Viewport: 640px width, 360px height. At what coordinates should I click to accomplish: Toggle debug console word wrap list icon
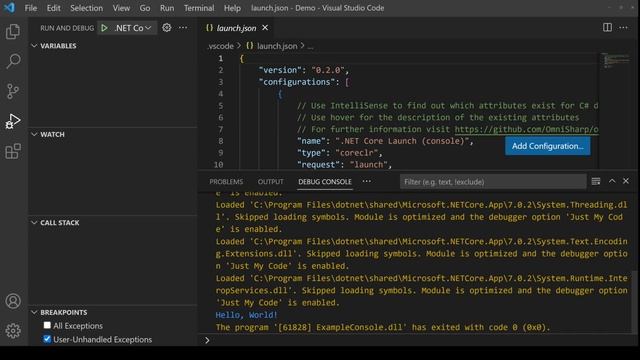tap(596, 181)
